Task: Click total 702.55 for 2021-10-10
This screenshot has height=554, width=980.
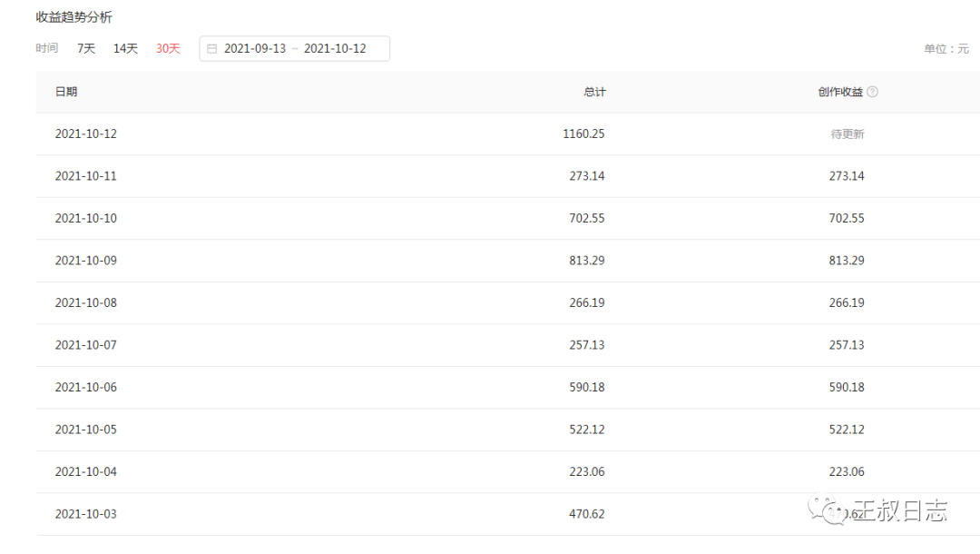Action: tap(587, 218)
